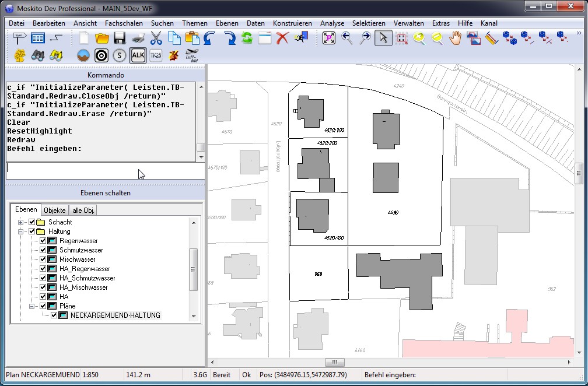Collapse the Haltung folder node
The width and height of the screenshot is (588, 386).
point(21,231)
